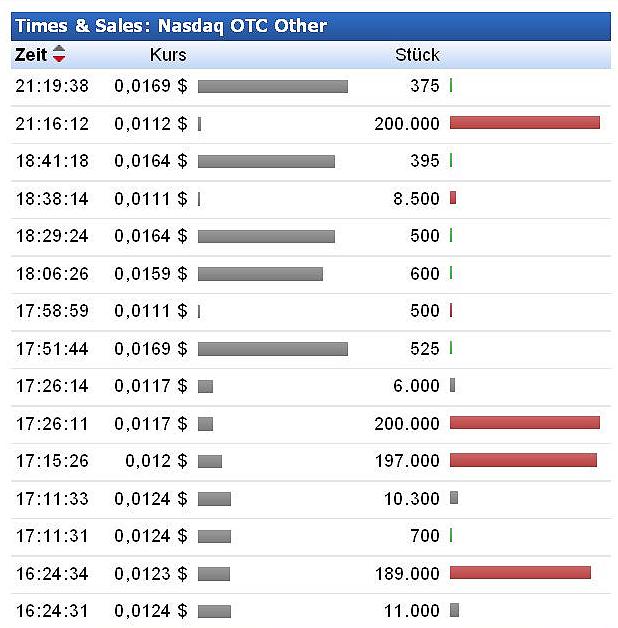This screenshot has height=628, width=618.
Task: Click the Kurs column header
Action: 168,55
